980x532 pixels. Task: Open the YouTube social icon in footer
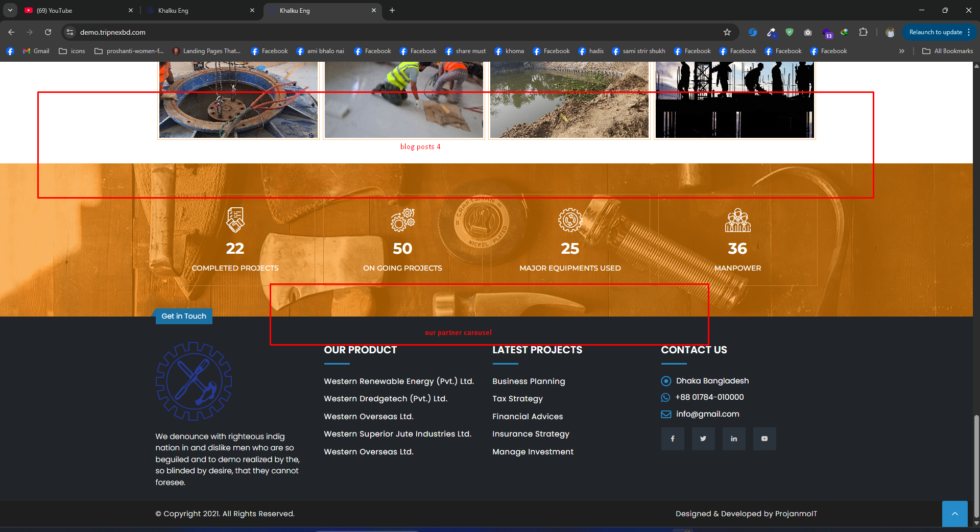click(764, 439)
